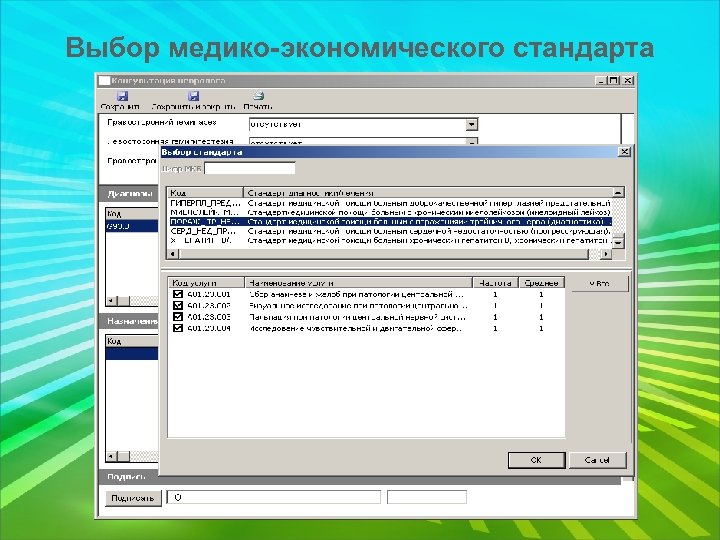Click the Код header in Назначения list

click(132, 341)
